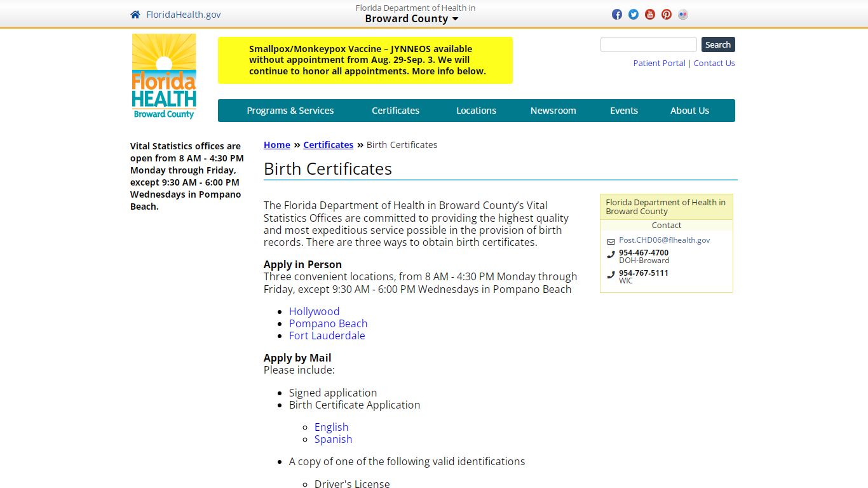Click the phone icon beside 954-467-4700
Screen dimensions: 868x488
pos(611,255)
